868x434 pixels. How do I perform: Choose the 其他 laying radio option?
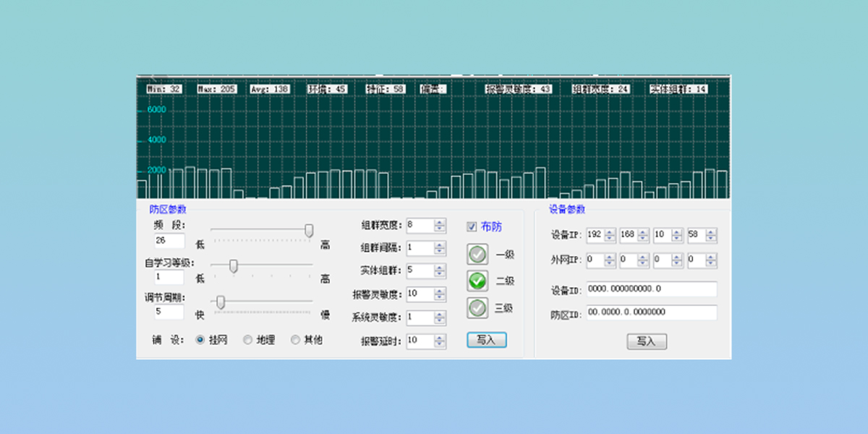pyautogui.click(x=295, y=340)
